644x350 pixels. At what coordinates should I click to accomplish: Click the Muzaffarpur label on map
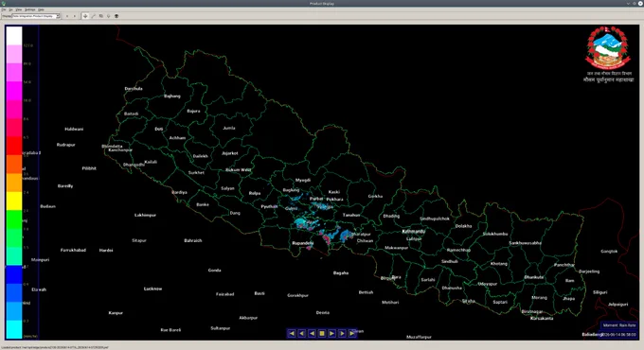419,337
